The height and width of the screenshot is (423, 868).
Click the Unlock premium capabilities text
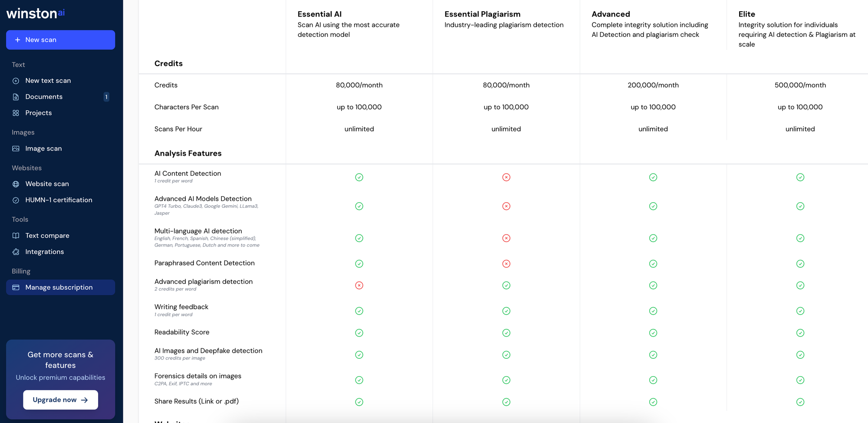60,377
